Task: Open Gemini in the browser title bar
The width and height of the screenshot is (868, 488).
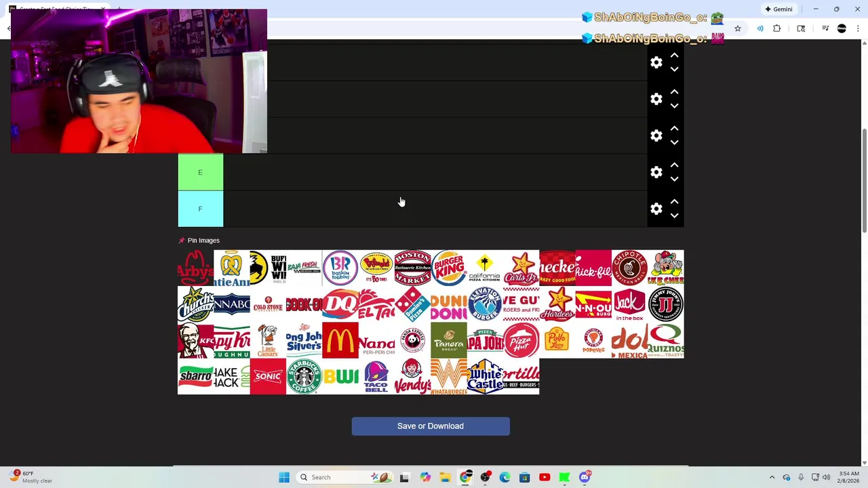Action: pos(778,9)
